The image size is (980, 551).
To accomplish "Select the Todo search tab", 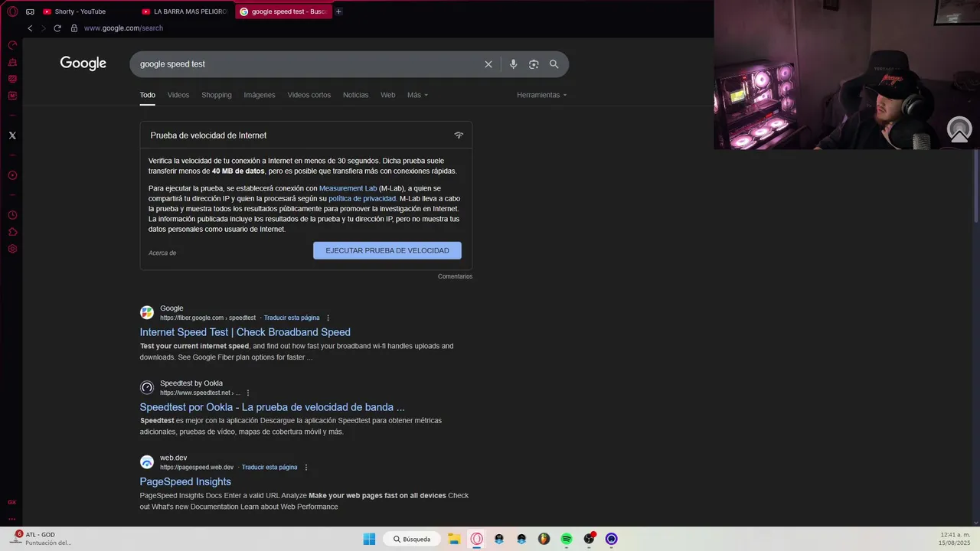I will 147,95.
